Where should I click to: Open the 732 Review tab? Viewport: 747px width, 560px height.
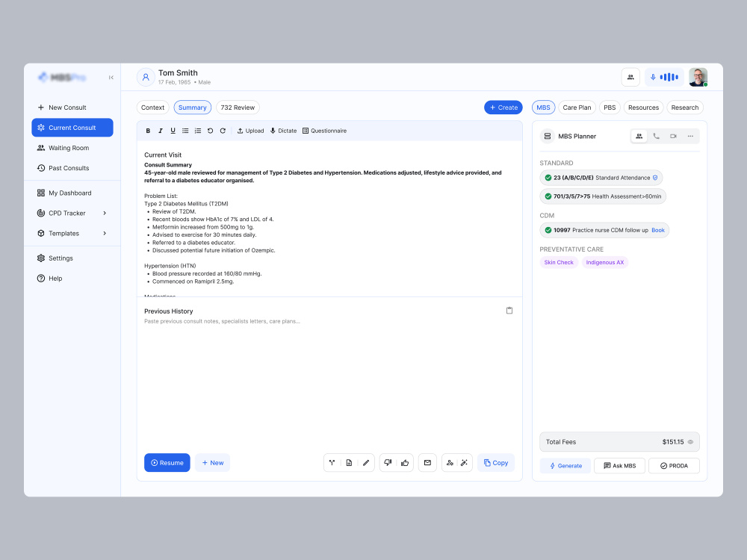238,108
